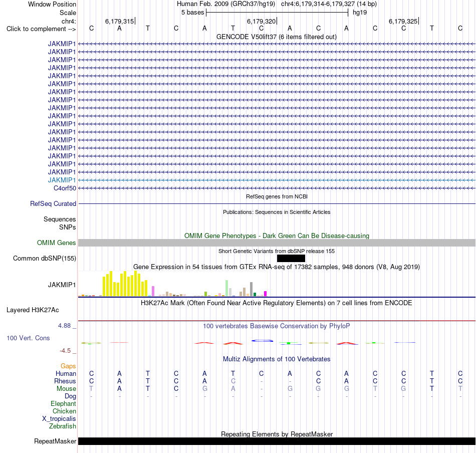Click the RefSeq Curated track line

pos(277,204)
